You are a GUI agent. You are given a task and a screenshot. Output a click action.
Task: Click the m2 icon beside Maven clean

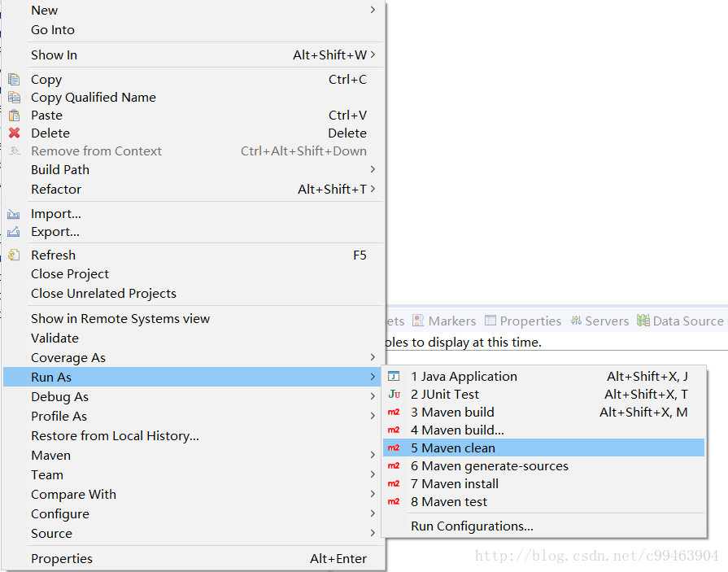tap(394, 448)
